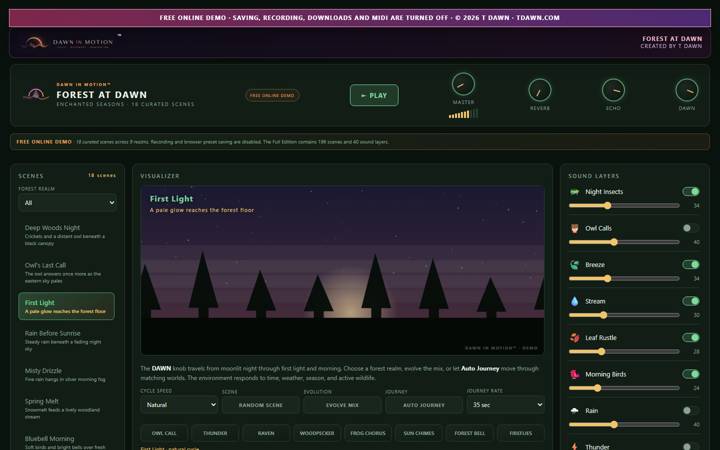Viewport: 720px width, 450px height.
Task: Adjust the Stream volume slider
Action: pyautogui.click(x=624, y=315)
